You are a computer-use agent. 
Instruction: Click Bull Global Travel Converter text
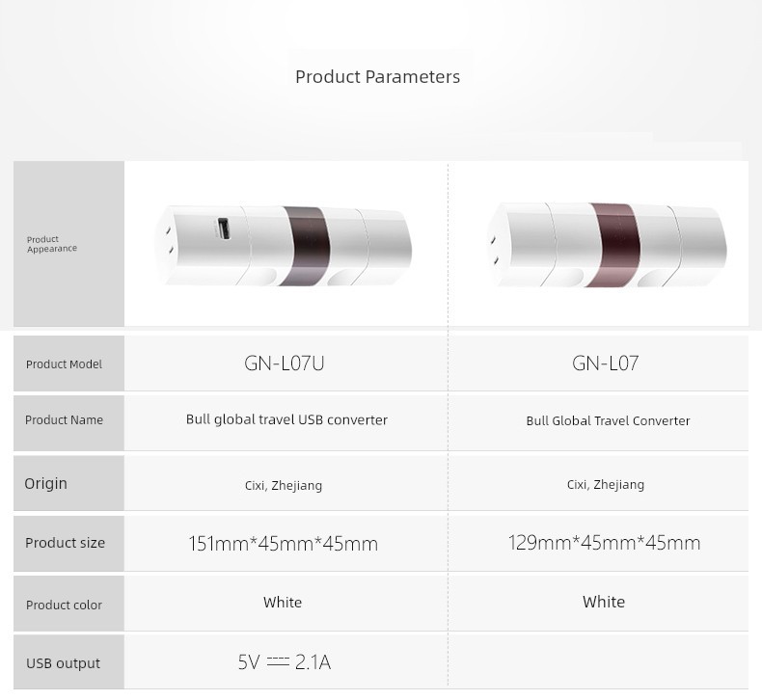[x=608, y=421]
